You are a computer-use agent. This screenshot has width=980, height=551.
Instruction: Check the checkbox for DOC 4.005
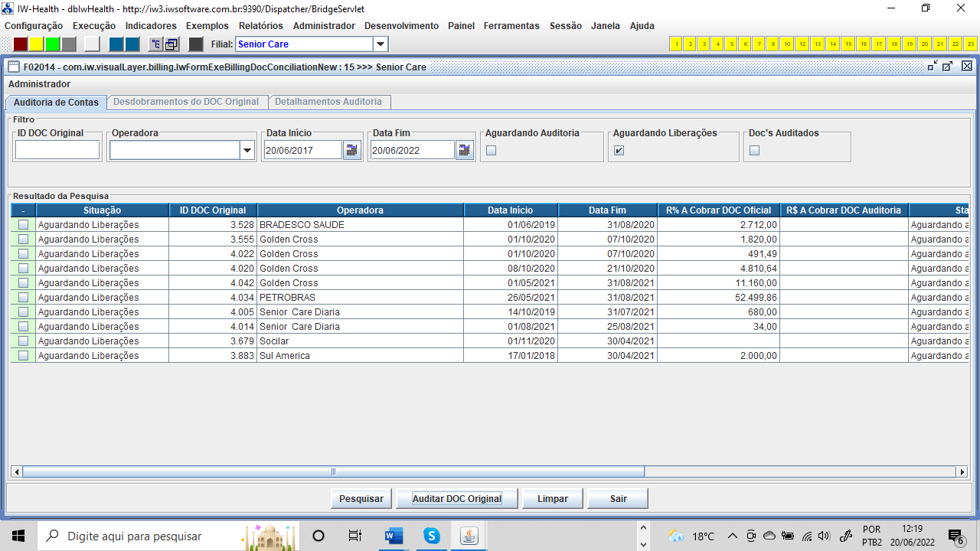pos(23,312)
